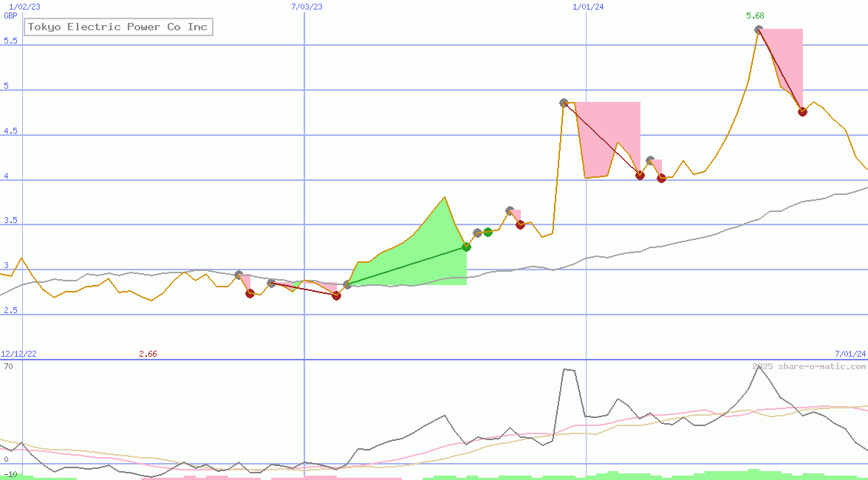Image resolution: width=868 pixels, height=480 pixels.
Task: Click the GBP currency label
Action: coord(10,16)
